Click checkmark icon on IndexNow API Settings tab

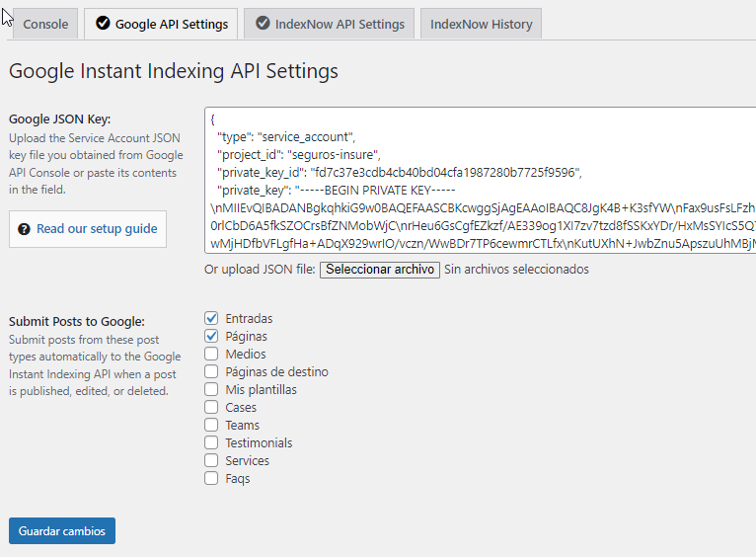(263, 23)
